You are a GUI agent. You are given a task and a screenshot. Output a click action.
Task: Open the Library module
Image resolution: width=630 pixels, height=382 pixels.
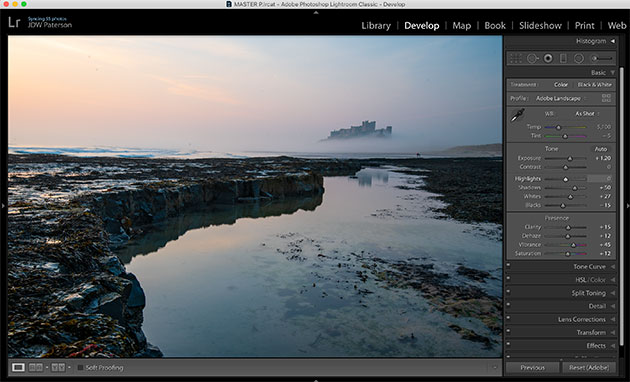pos(376,26)
